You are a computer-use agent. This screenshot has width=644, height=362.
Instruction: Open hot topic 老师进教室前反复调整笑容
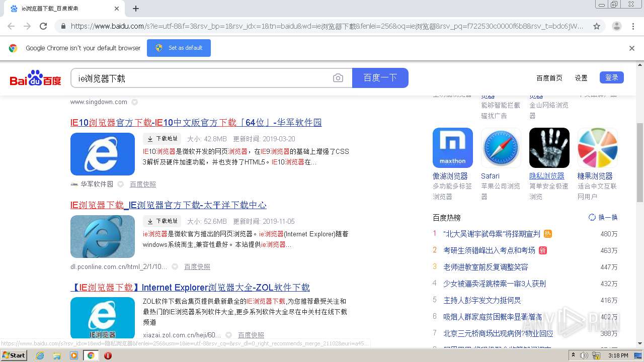coord(486,267)
